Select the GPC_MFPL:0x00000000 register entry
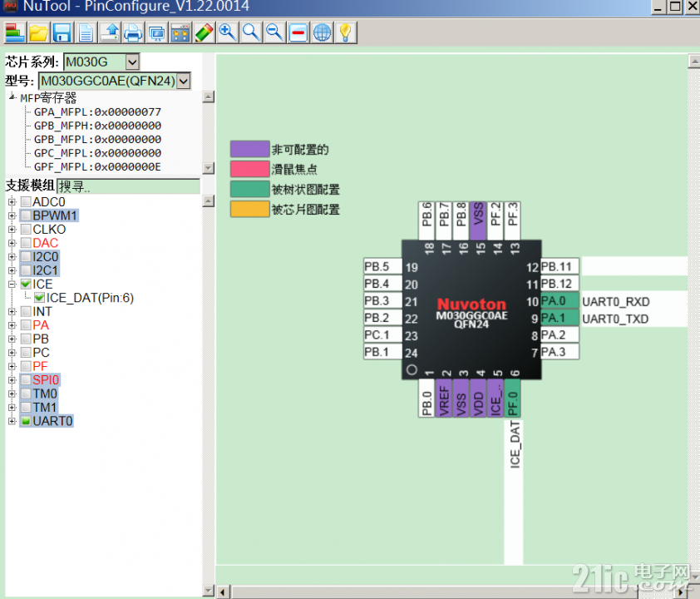The width and height of the screenshot is (700, 599). point(97,153)
